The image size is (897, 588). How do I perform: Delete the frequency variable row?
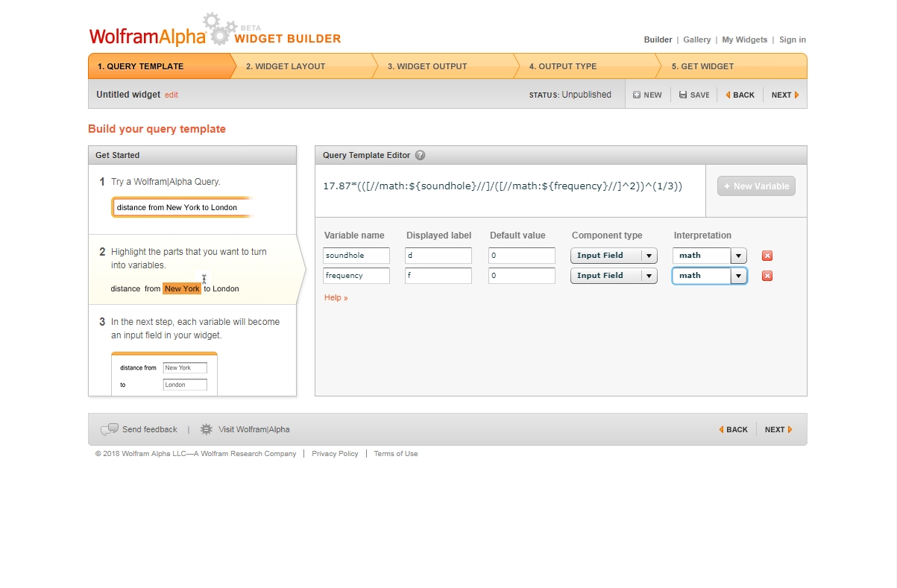point(767,276)
